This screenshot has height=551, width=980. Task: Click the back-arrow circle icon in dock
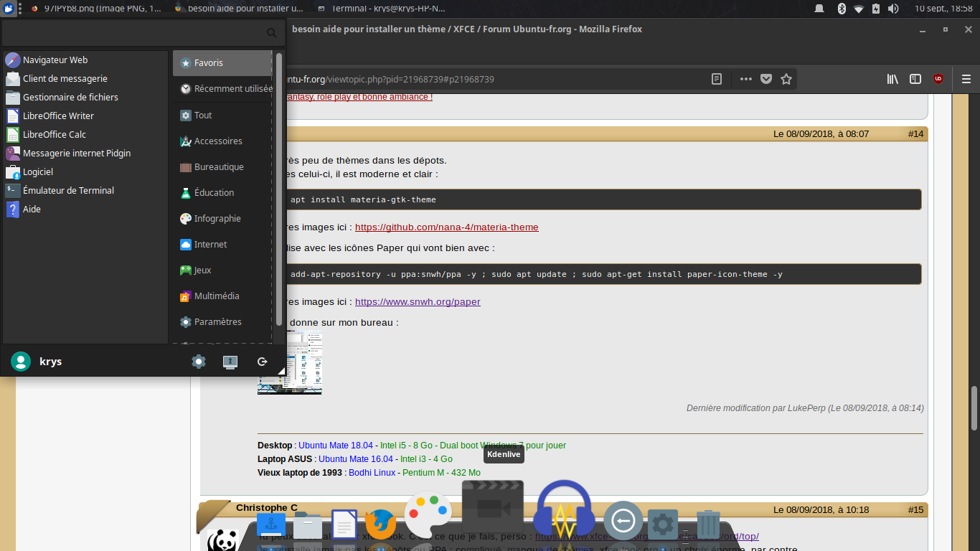click(x=623, y=520)
